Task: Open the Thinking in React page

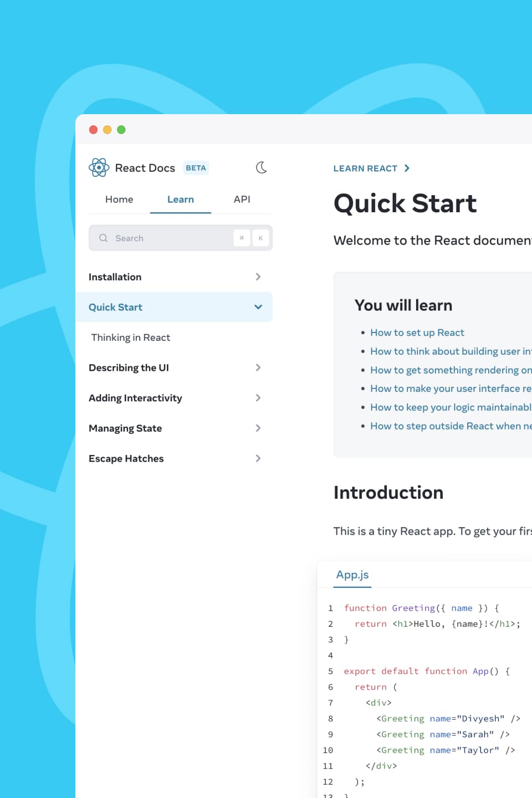Action: (130, 337)
